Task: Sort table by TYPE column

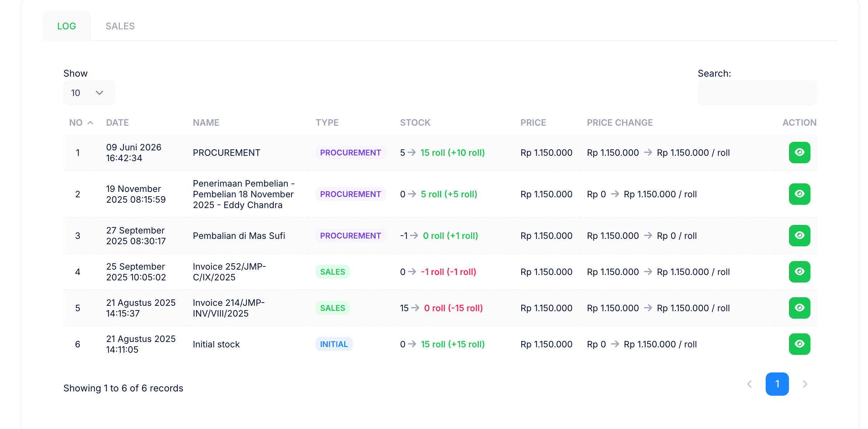Action: click(327, 122)
